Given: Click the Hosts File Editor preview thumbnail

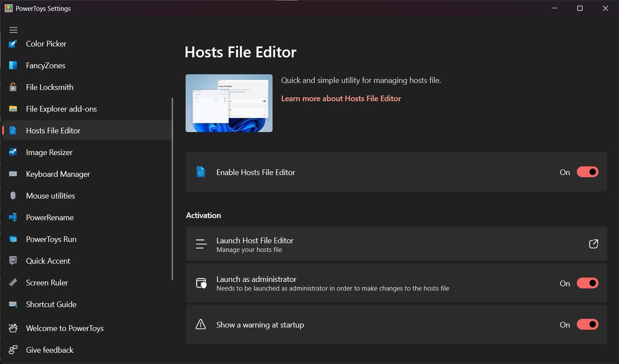Looking at the screenshot, I should pos(229,103).
